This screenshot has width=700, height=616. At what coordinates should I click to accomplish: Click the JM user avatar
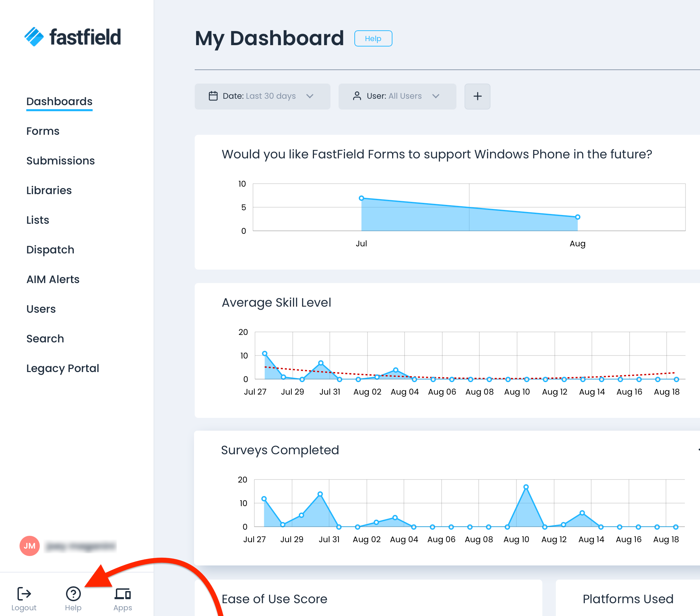coord(29,546)
